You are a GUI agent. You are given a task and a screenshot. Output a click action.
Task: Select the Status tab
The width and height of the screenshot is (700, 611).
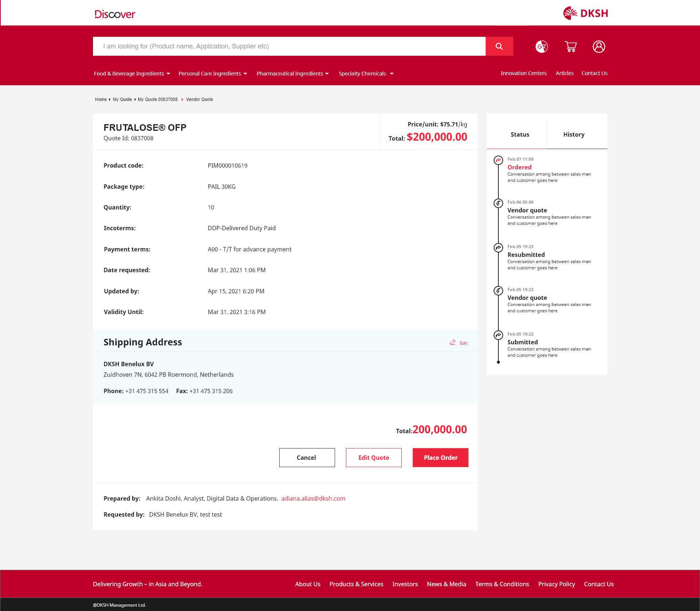520,134
